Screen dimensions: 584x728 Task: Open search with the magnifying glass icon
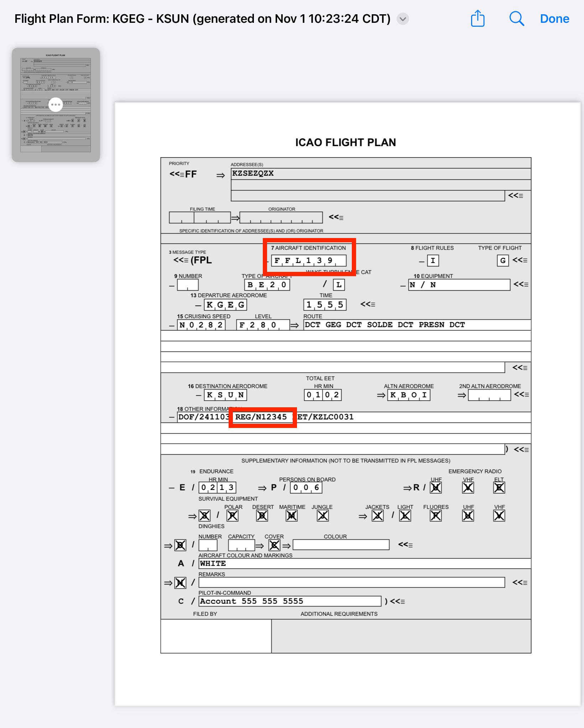516,19
